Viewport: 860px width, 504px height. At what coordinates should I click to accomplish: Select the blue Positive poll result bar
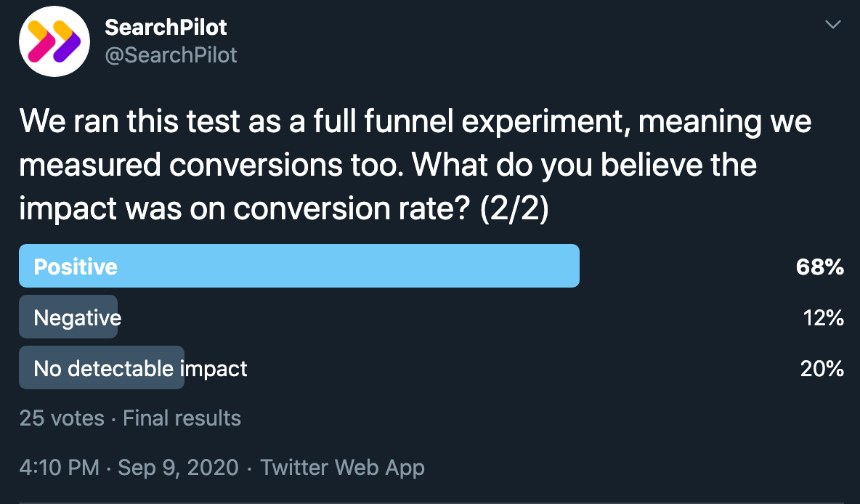[x=299, y=266]
